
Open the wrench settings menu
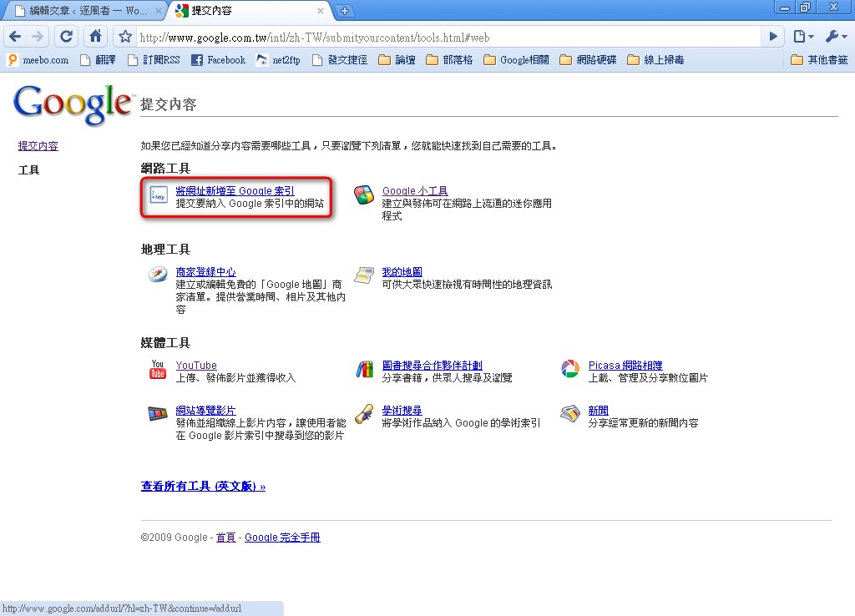click(x=836, y=37)
